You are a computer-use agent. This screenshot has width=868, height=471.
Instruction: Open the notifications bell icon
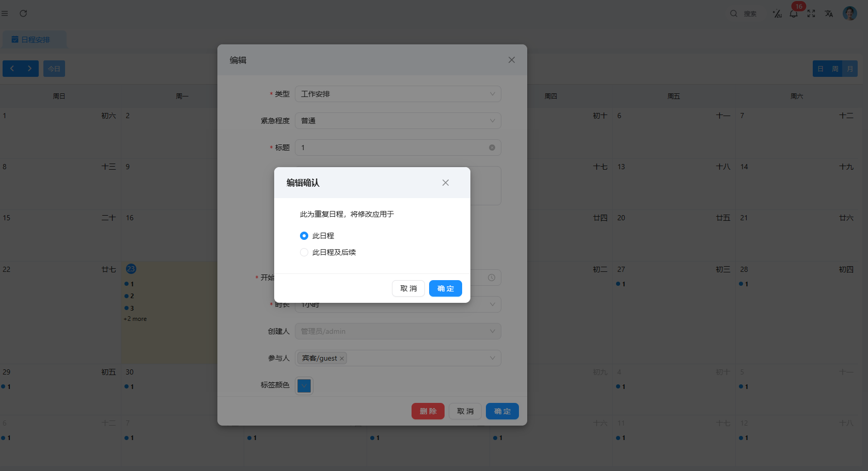click(794, 13)
